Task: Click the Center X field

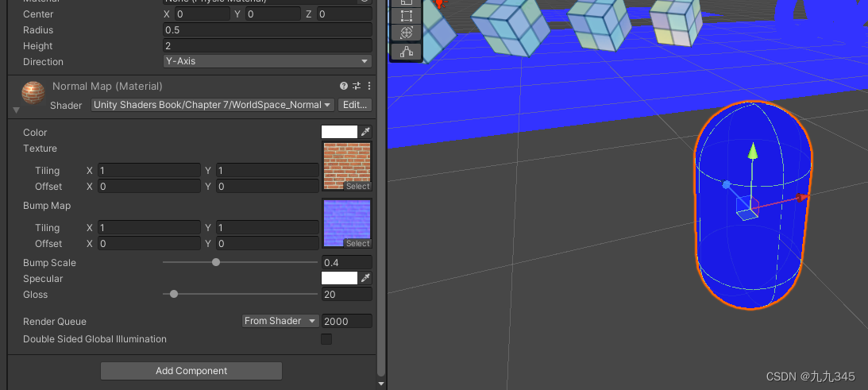Action: tap(202, 14)
